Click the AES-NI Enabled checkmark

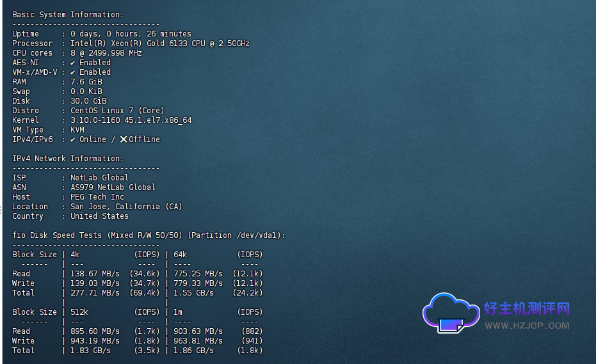click(73, 63)
